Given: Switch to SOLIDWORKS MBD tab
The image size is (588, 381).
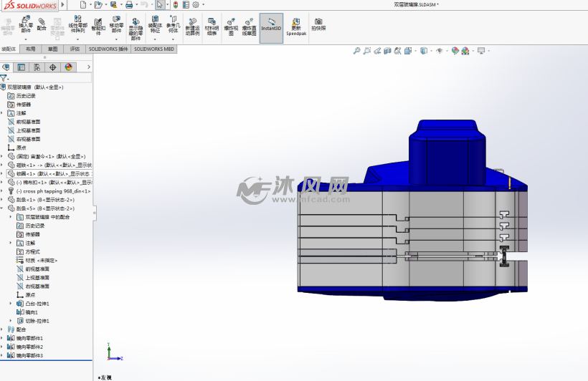Looking at the screenshot, I should 154,49.
